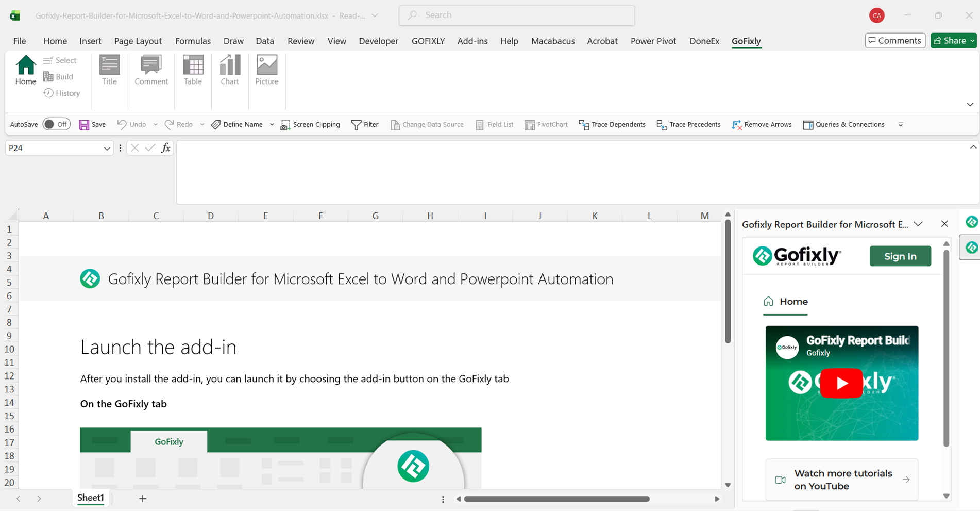
Task: Open GoFixly task pane options chevron
Action: click(x=918, y=224)
